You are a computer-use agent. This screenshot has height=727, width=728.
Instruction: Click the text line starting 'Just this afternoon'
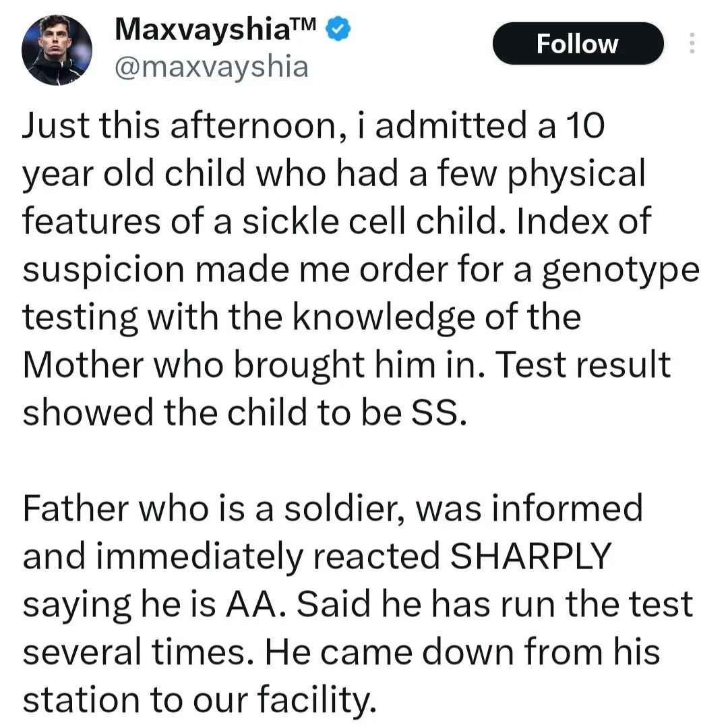314,125
